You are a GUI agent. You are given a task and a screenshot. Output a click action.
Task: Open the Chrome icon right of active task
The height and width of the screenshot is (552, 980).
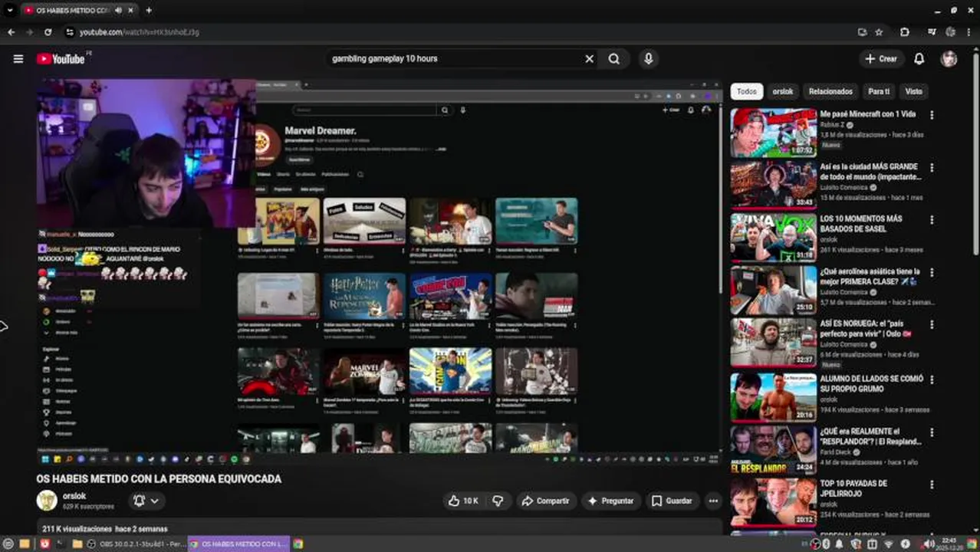click(x=298, y=544)
